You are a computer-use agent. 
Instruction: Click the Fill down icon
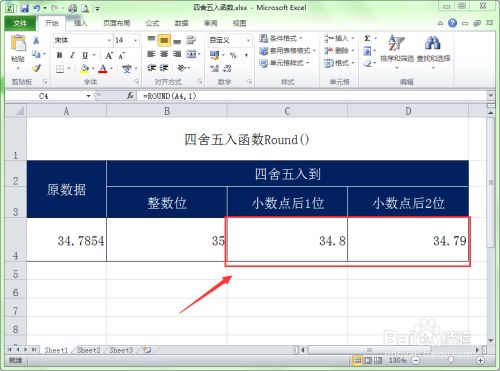tap(367, 51)
